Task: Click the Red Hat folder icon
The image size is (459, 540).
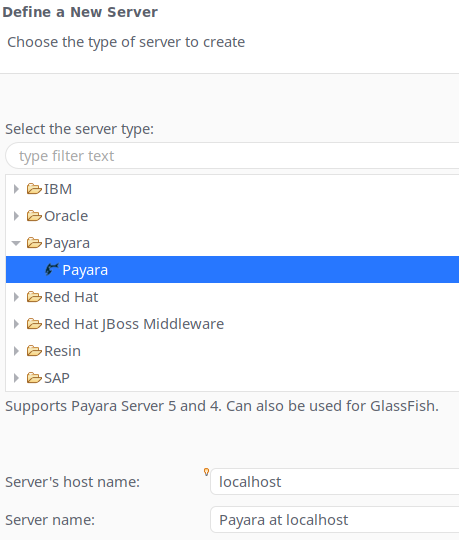Action: pos(34,297)
